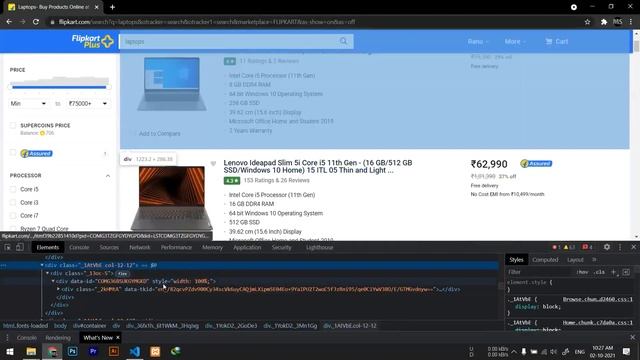Open the Network tab

coord(140,247)
